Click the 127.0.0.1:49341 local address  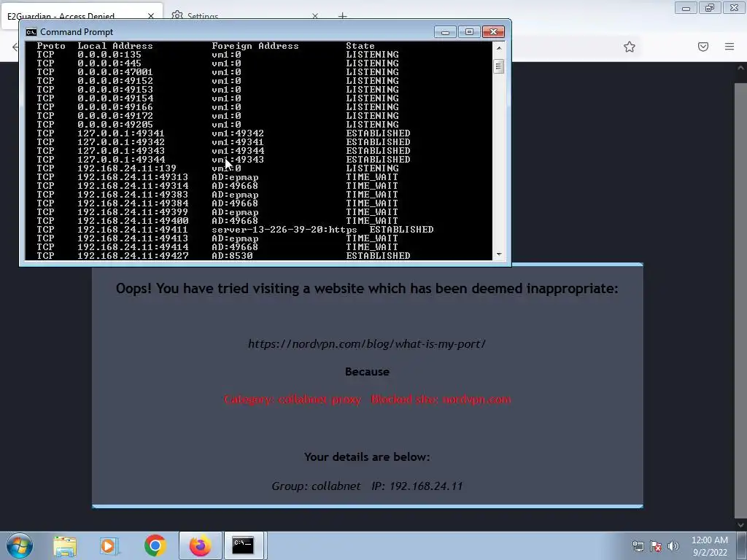tap(121, 133)
